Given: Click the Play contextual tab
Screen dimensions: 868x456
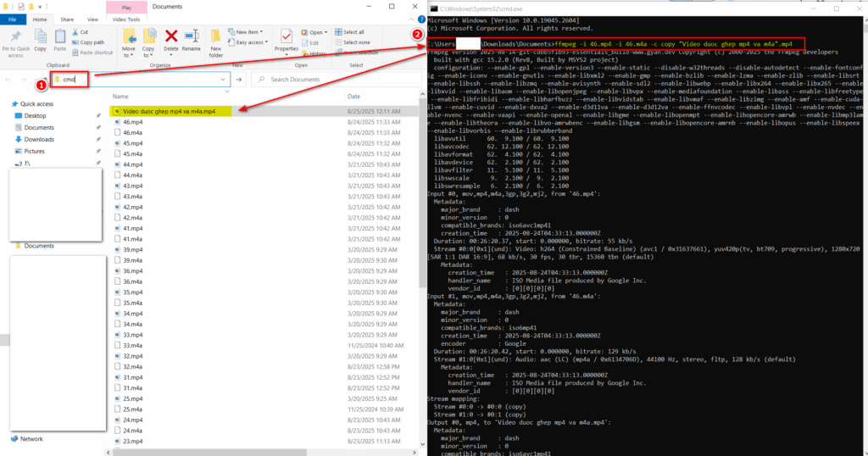Looking at the screenshot, I should point(127,7).
